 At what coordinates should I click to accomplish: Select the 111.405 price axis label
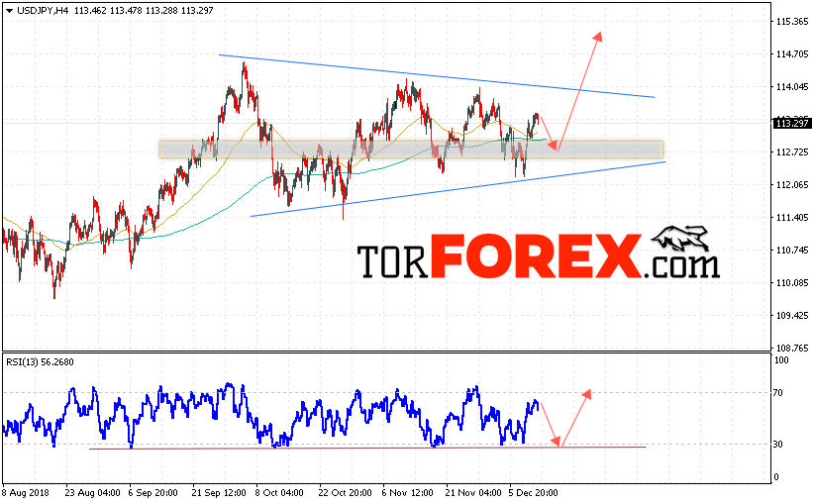pyautogui.click(x=792, y=217)
